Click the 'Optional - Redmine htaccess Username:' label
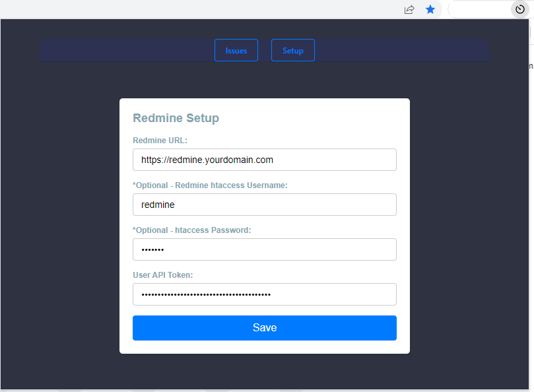 tap(210, 185)
